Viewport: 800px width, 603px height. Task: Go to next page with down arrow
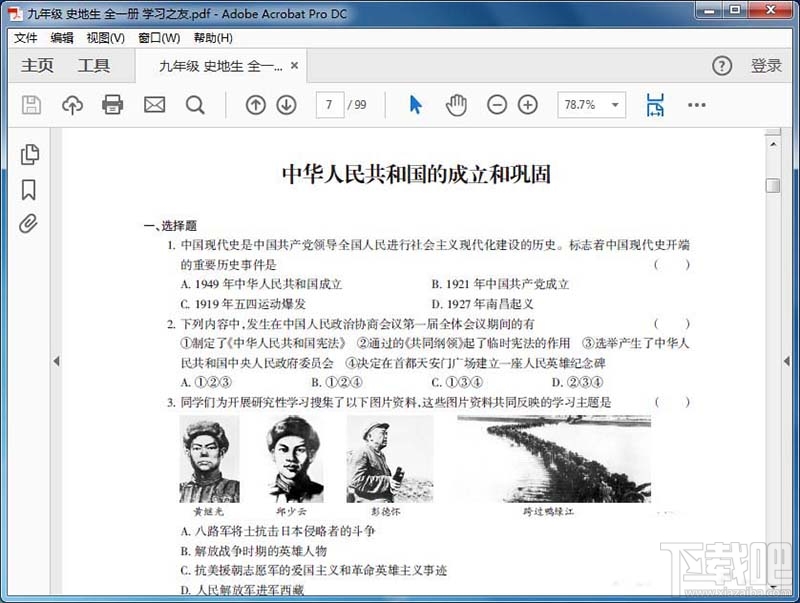(286, 104)
